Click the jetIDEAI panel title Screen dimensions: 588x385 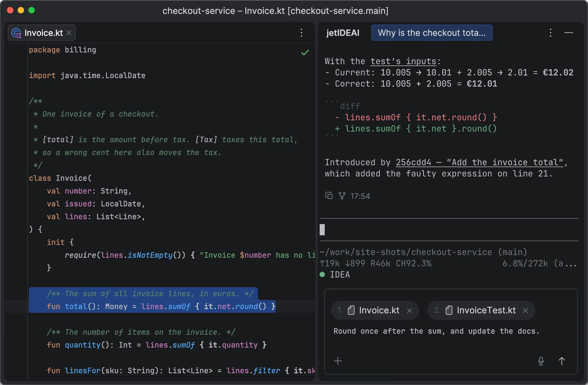pyautogui.click(x=343, y=33)
